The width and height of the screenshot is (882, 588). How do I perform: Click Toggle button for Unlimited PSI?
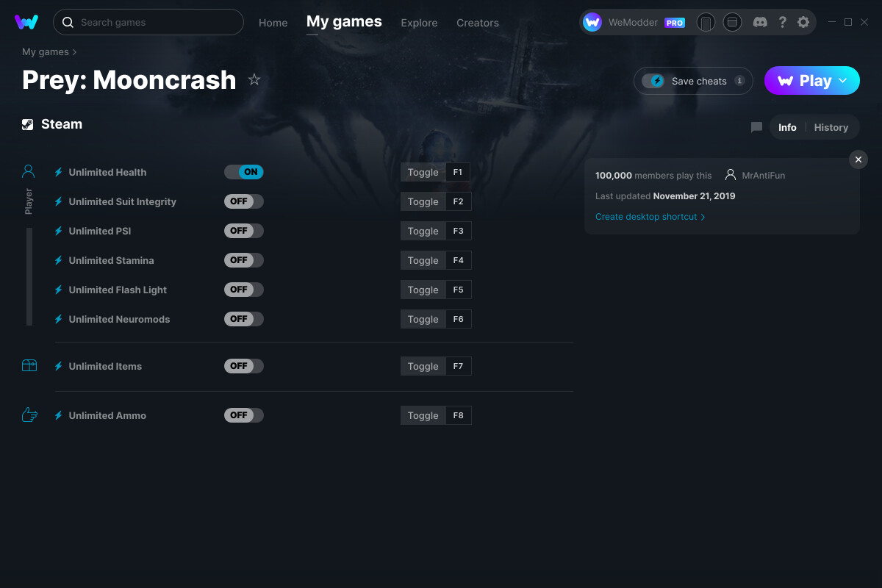pyautogui.click(x=423, y=231)
